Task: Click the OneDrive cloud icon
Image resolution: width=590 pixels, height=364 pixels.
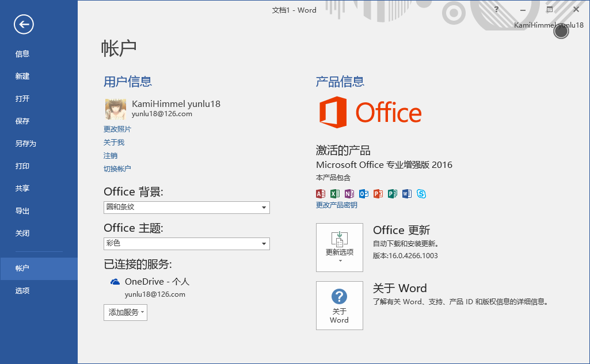Action: tap(115, 282)
